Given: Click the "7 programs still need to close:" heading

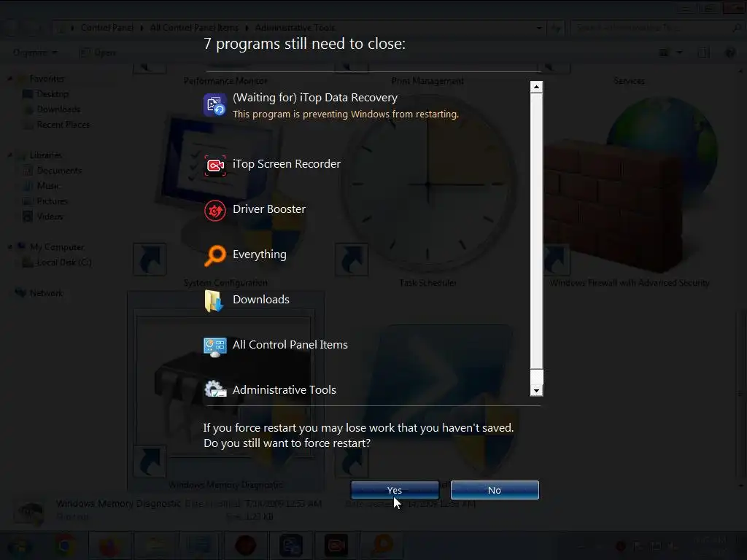Looking at the screenshot, I should tap(304, 44).
